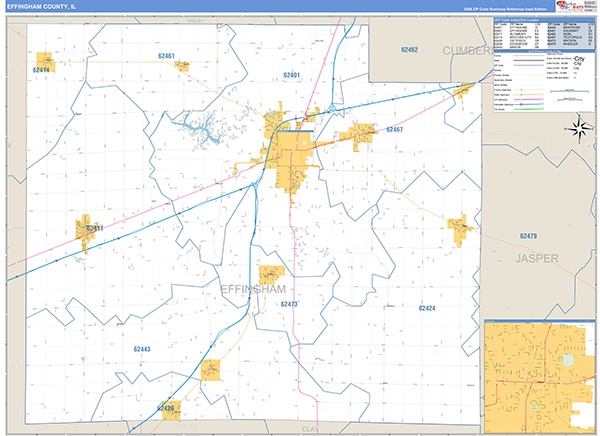600x436 pixels.
Task: Select the 62443 ZIP code label
Action: pos(141,349)
